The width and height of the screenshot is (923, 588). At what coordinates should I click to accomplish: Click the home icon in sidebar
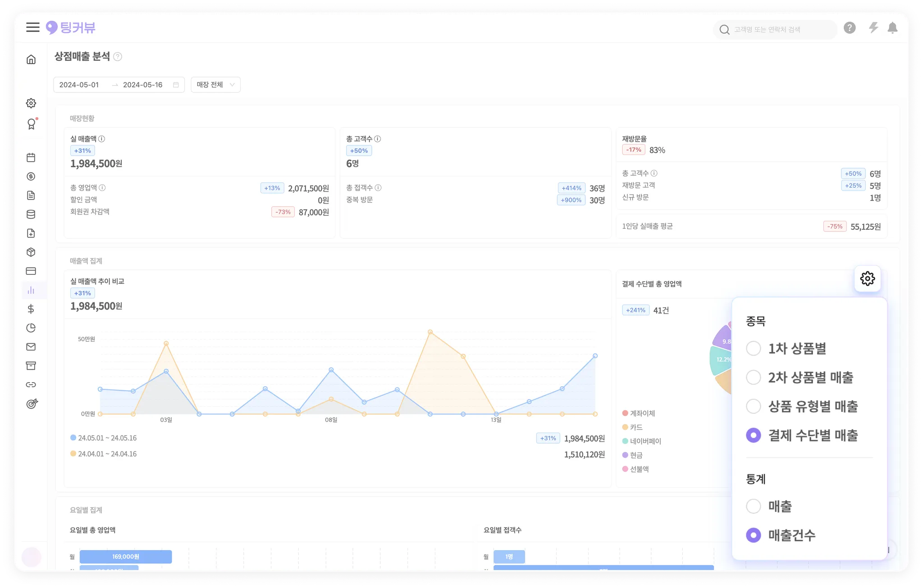pos(31,59)
